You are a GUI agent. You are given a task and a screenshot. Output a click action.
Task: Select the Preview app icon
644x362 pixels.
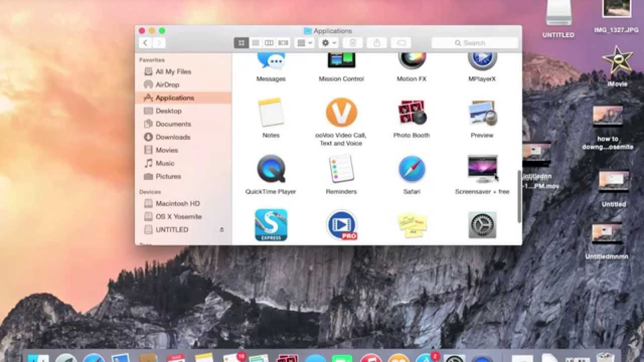(482, 113)
